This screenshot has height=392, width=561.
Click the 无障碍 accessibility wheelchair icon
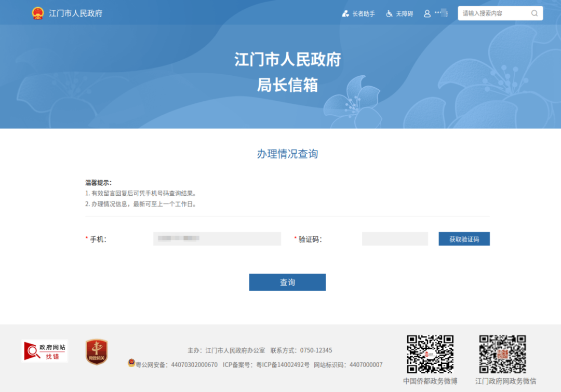pyautogui.click(x=389, y=13)
